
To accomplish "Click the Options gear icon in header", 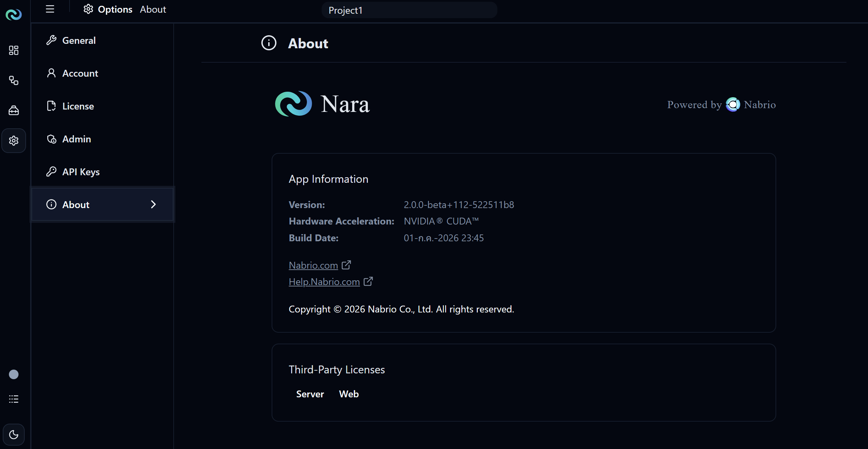I will pos(88,9).
